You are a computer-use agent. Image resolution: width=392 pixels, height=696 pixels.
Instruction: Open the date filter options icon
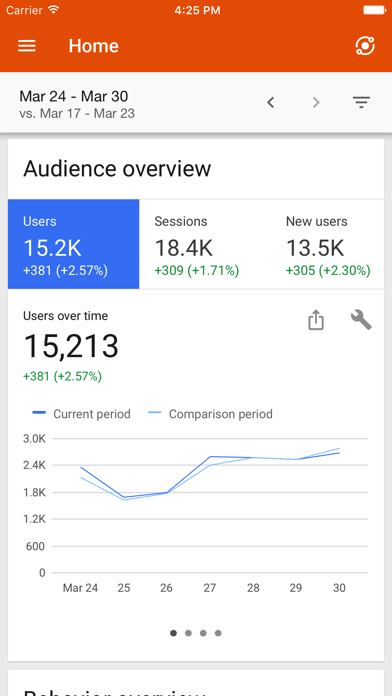pyautogui.click(x=361, y=103)
